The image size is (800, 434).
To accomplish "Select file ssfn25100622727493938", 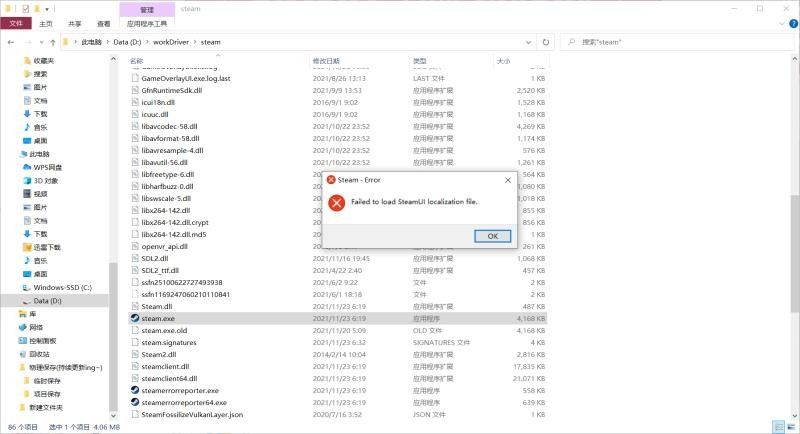I will (182, 283).
